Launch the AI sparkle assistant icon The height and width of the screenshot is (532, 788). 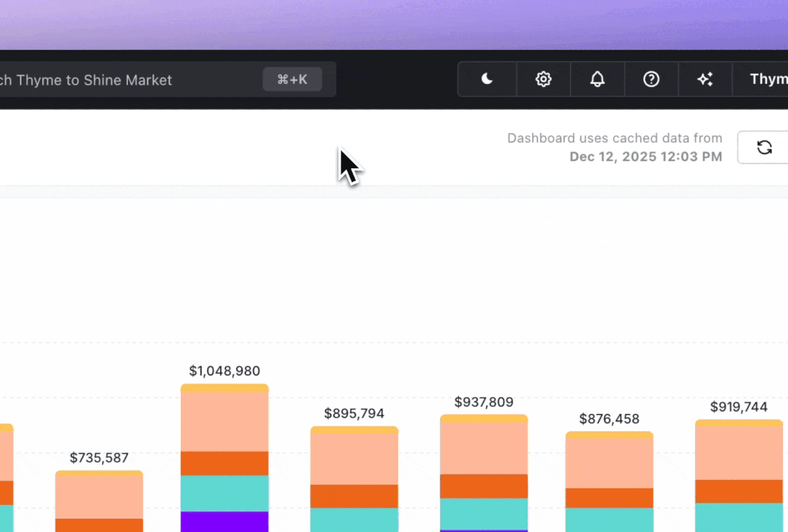[705, 80]
